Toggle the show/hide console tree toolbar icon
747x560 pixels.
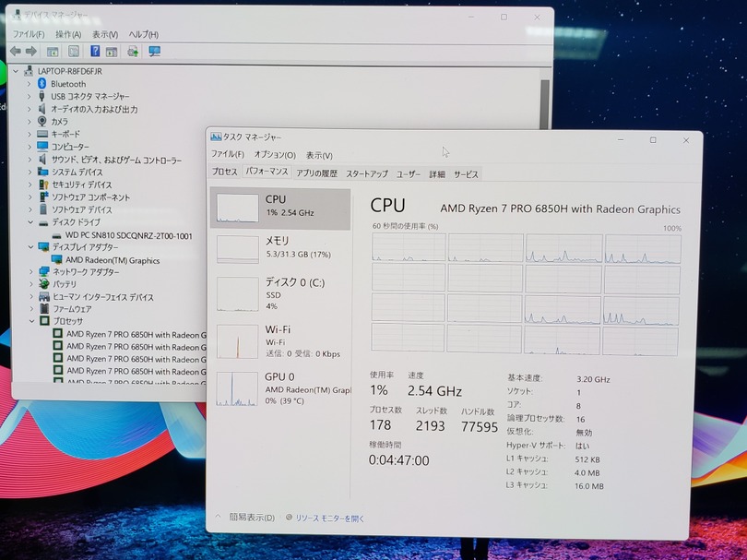coord(53,52)
